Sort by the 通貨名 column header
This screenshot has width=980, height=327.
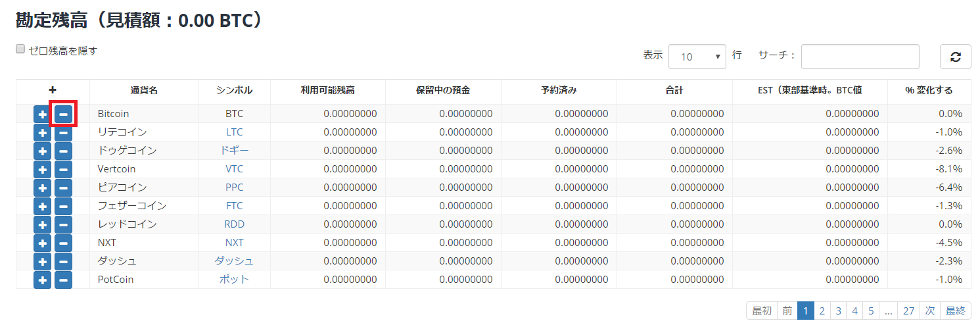pyautogui.click(x=144, y=90)
